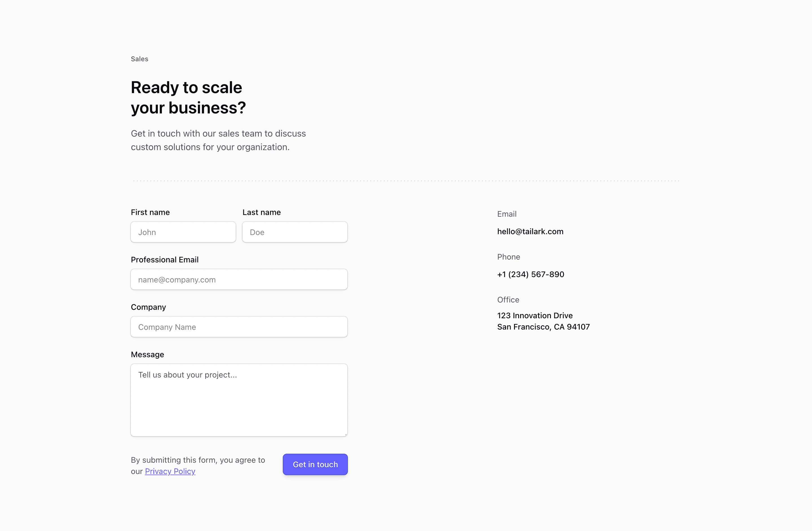
Task: Click the Last name label
Action: (261, 212)
